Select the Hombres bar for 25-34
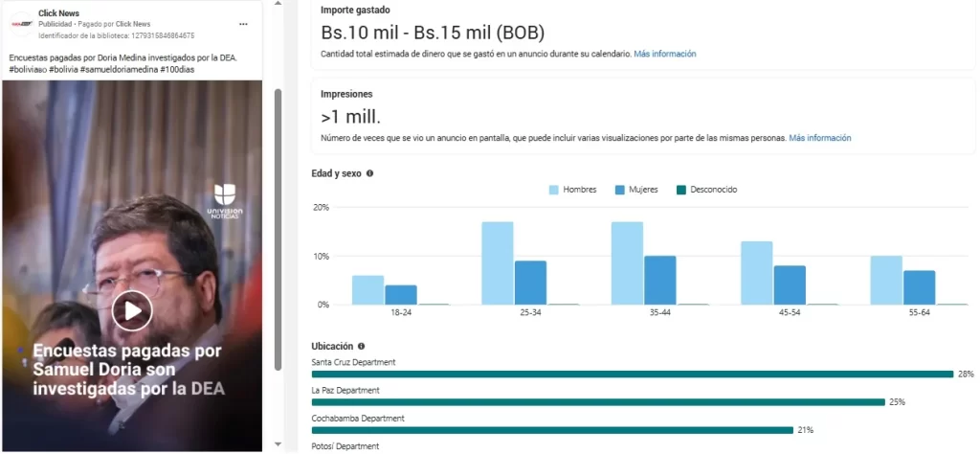Viewport: 980px width, 454px height. coord(497,263)
